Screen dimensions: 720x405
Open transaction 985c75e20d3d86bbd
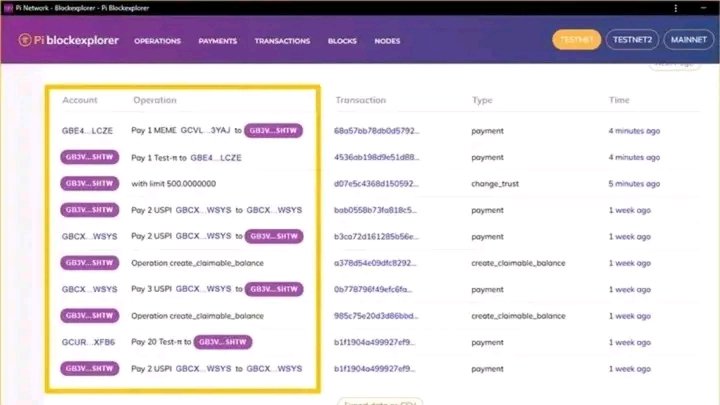[x=376, y=316]
